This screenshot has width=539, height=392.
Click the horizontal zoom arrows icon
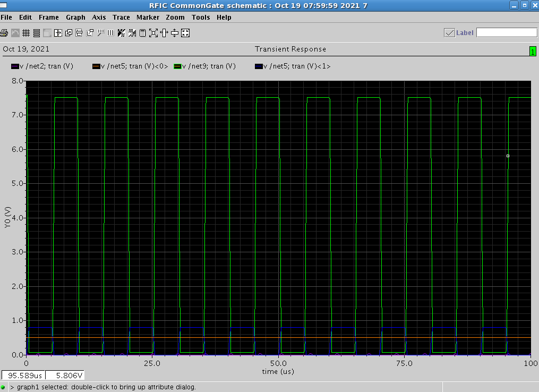click(164, 33)
